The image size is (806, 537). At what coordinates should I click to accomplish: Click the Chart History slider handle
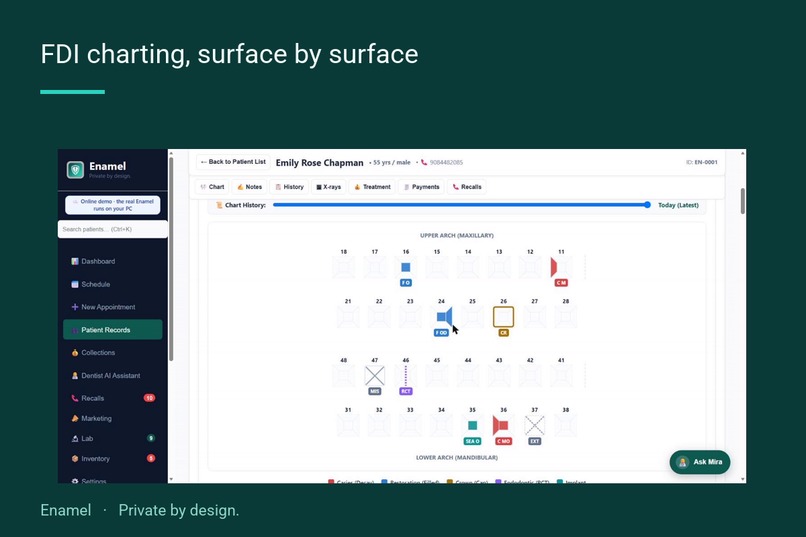tap(647, 205)
